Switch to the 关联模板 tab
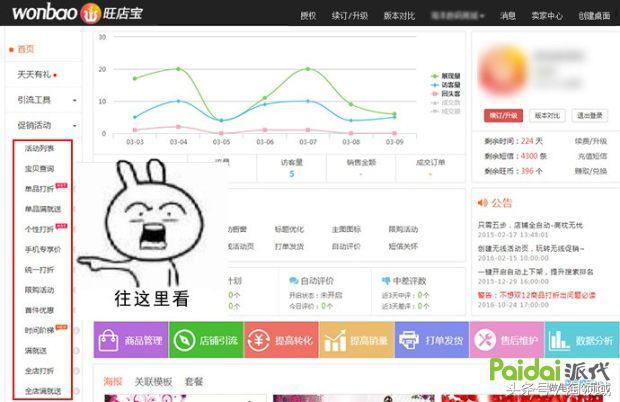 pyautogui.click(x=153, y=381)
